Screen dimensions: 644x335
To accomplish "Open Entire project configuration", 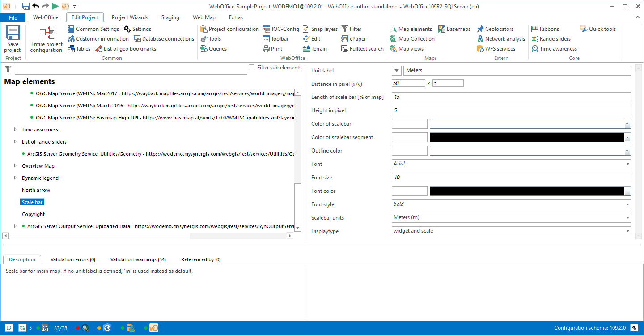I will pos(47,40).
